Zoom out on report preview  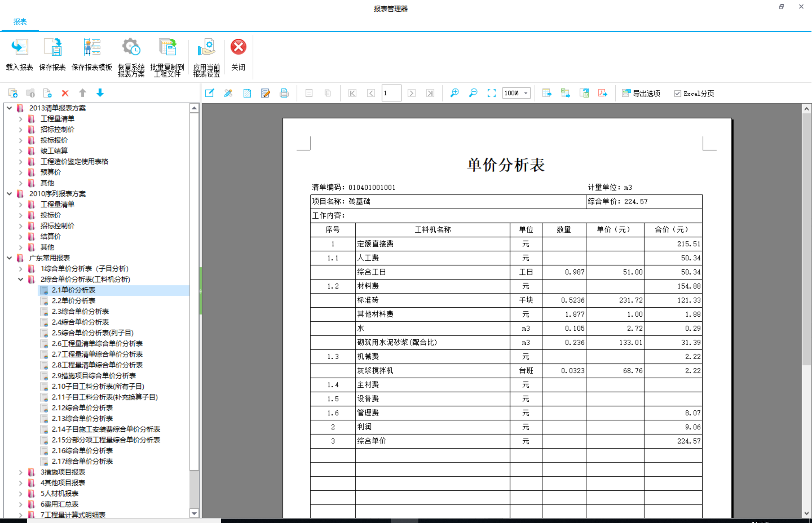473,93
